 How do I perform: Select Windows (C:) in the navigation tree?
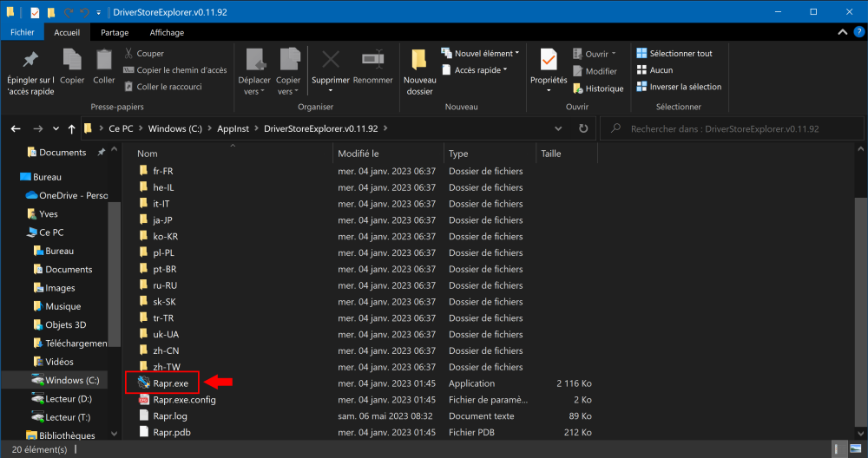[x=72, y=380]
